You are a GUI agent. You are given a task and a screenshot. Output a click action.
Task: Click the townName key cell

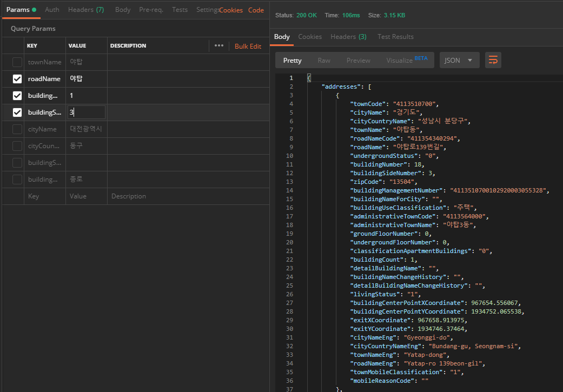[45, 62]
